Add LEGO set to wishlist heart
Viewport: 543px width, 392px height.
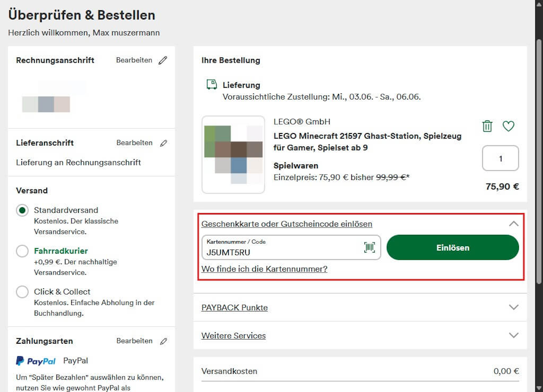[x=508, y=126]
